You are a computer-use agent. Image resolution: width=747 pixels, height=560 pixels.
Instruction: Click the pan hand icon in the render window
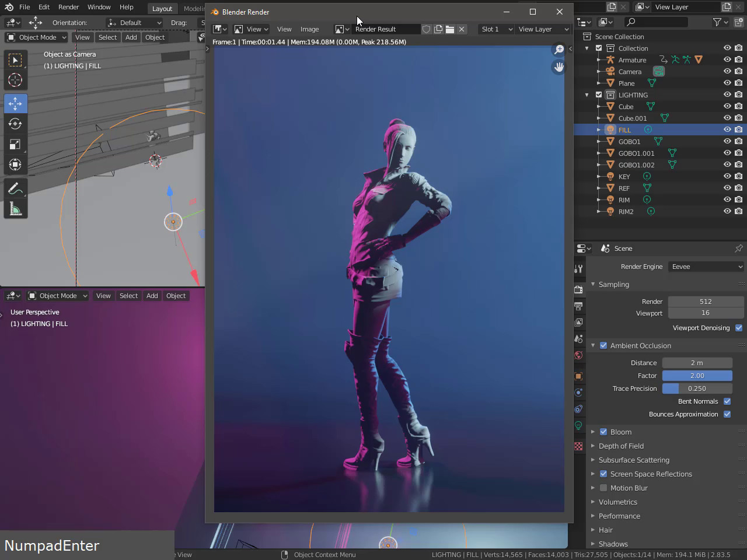click(x=558, y=67)
